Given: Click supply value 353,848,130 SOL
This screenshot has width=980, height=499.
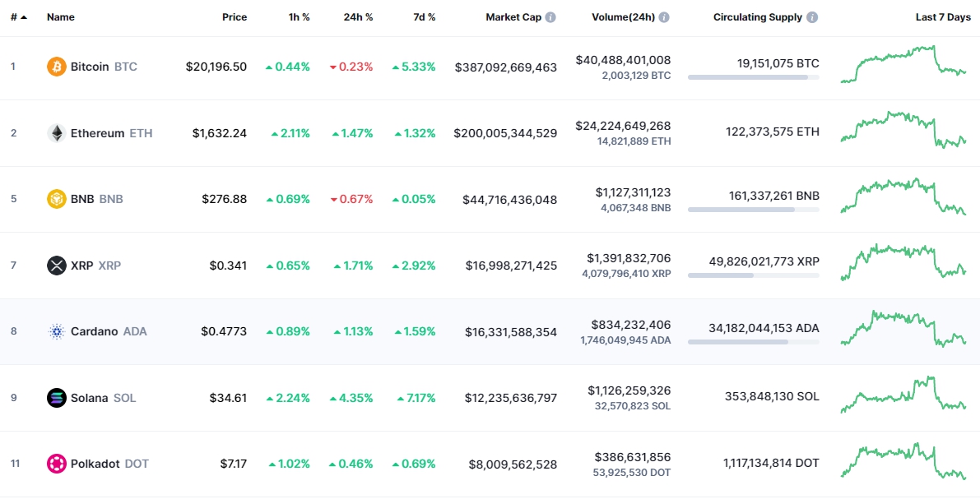Looking at the screenshot, I should (772, 396).
